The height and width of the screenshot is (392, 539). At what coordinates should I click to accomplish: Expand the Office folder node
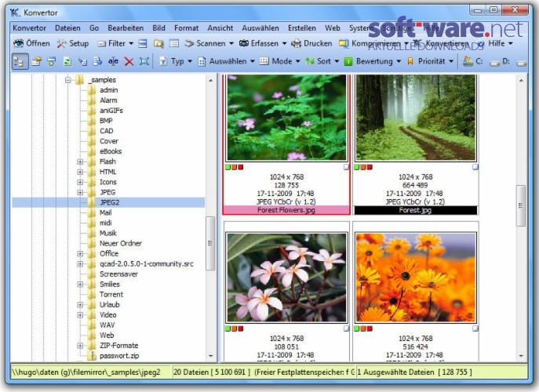point(80,254)
